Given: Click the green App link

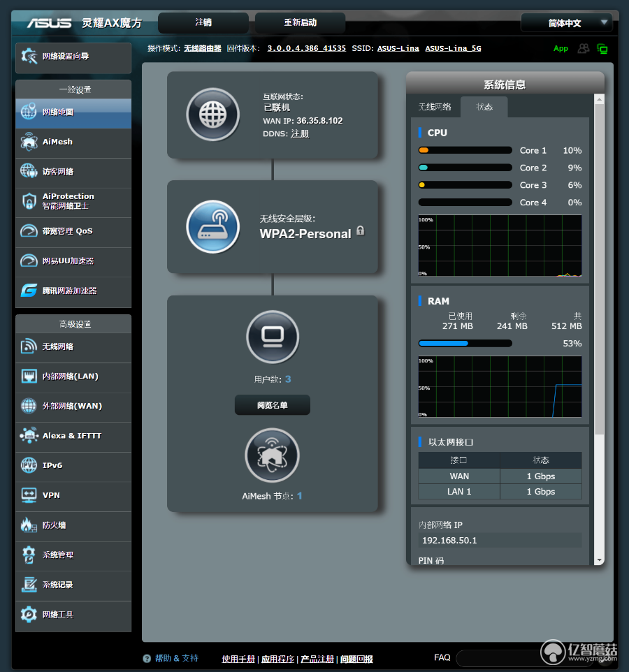Looking at the screenshot, I should click(561, 48).
